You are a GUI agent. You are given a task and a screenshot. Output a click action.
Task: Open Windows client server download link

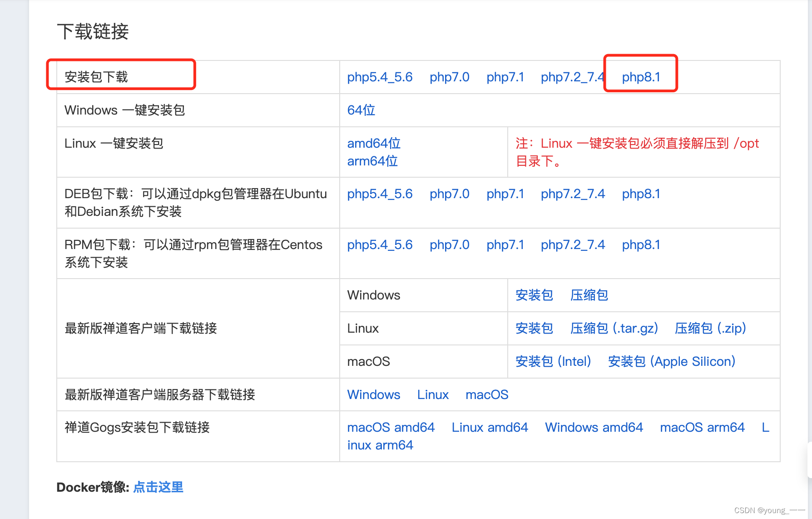coord(374,395)
